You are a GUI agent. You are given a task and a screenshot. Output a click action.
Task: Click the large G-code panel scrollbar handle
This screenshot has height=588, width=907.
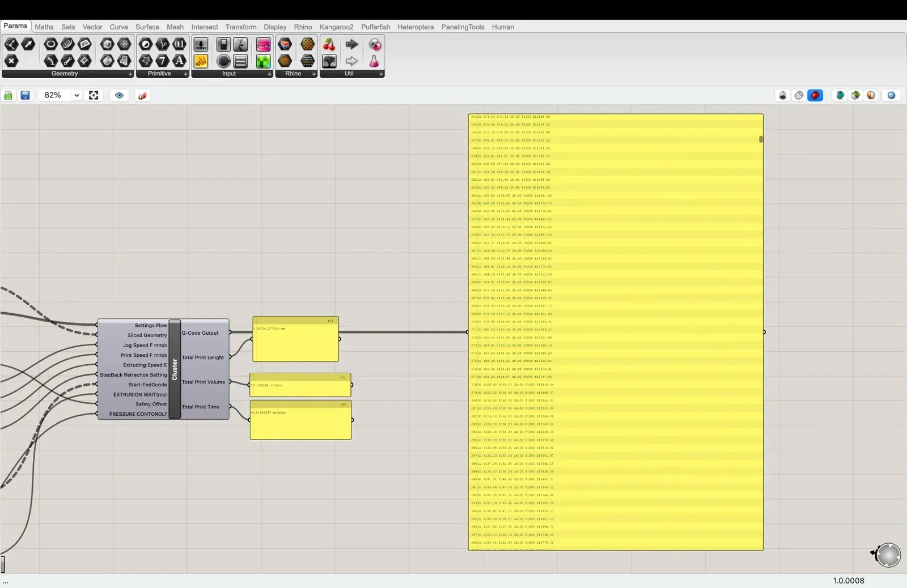pyautogui.click(x=761, y=139)
